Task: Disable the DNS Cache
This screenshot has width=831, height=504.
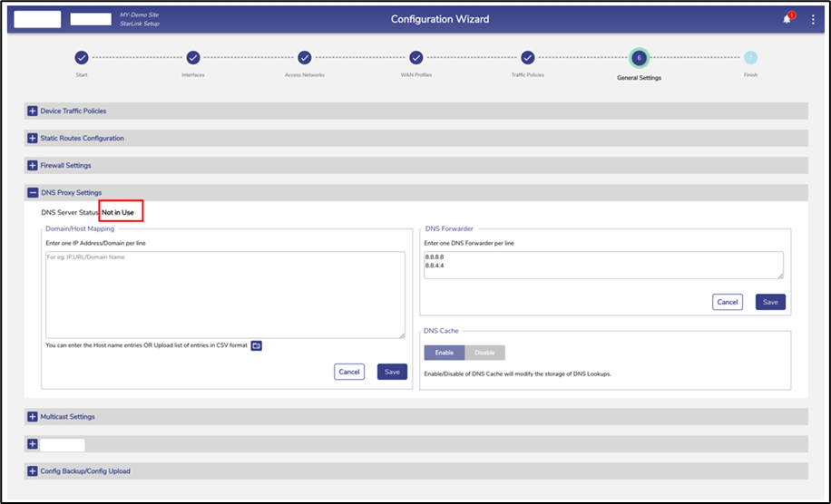Action: click(485, 353)
